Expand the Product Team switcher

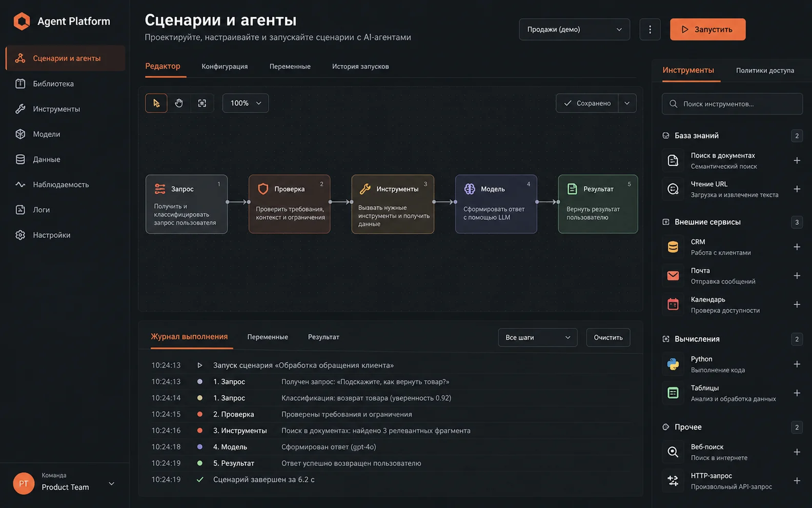coord(65,483)
